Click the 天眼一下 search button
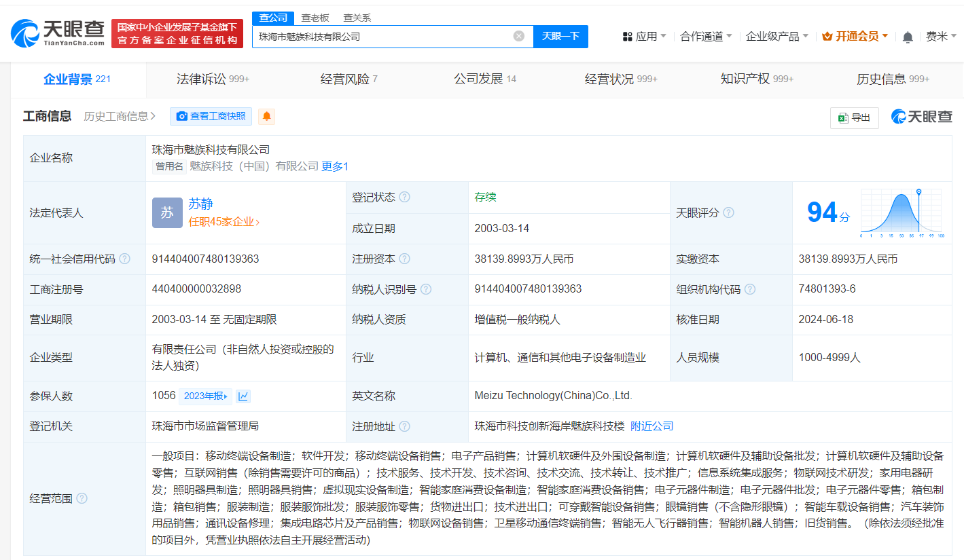 (x=560, y=37)
